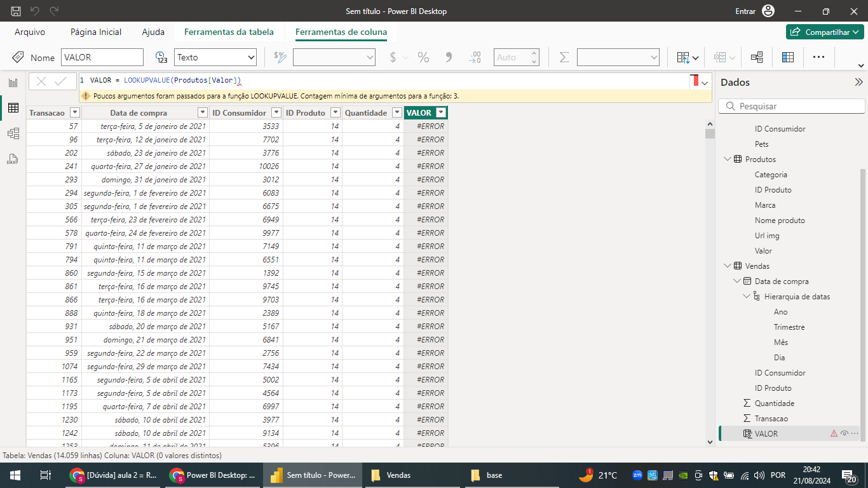Toggle visibility eye on VALOR field
The image size is (868, 488).
coord(844,433)
